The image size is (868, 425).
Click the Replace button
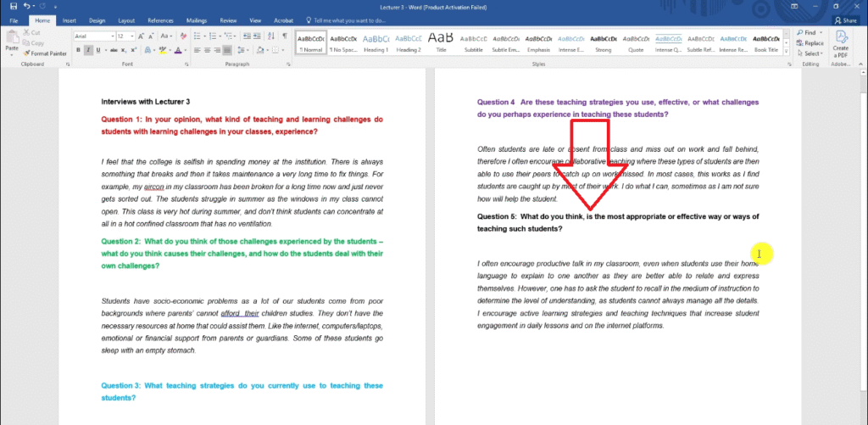[x=813, y=42]
